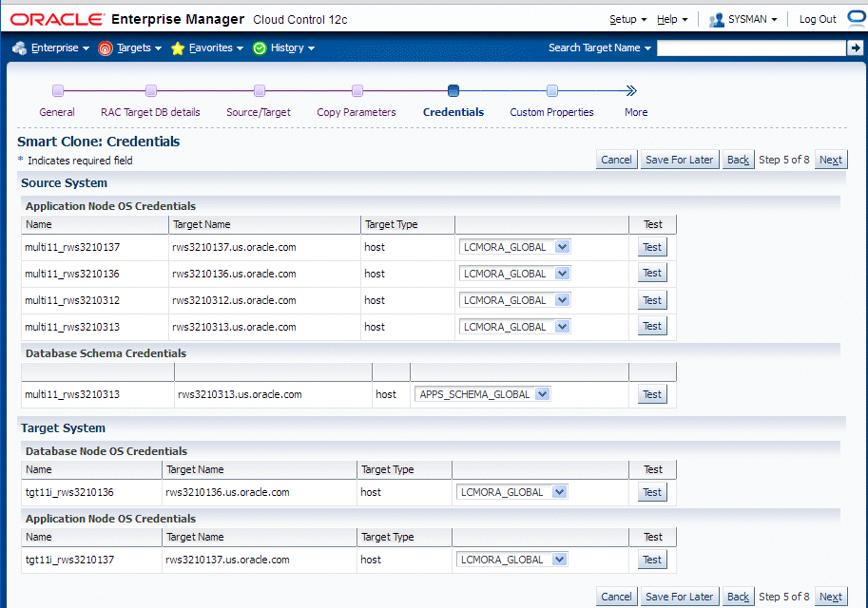Test credentials for multi11_rws3210136
This screenshot has width=868, height=608.
coord(652,274)
